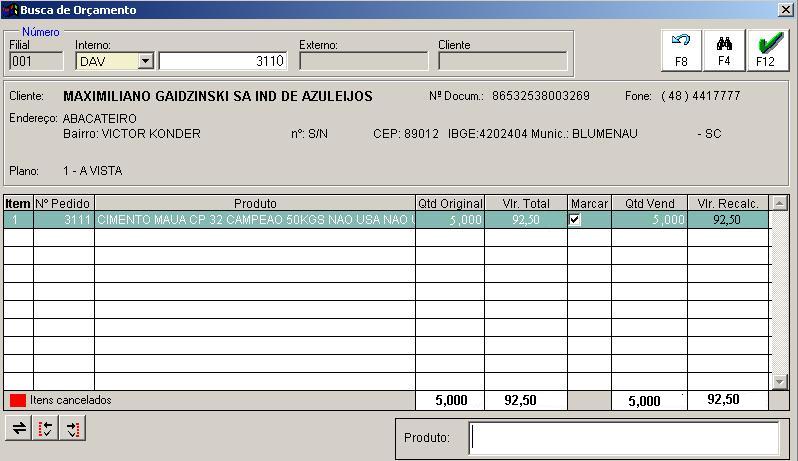Confirm with the F12 green checkmark
The image size is (798, 461).
click(766, 50)
